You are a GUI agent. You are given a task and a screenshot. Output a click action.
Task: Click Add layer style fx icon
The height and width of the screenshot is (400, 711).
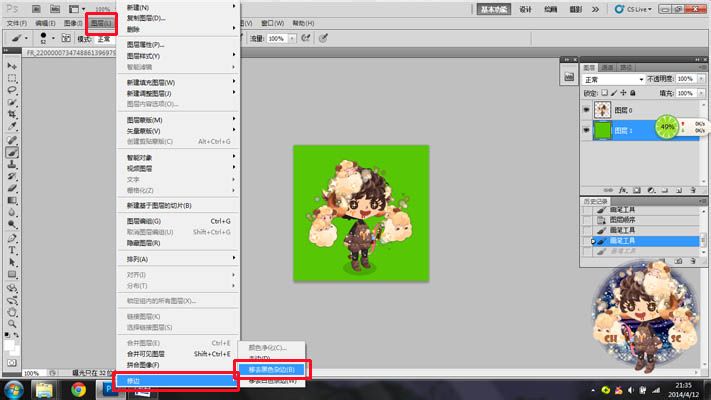623,190
